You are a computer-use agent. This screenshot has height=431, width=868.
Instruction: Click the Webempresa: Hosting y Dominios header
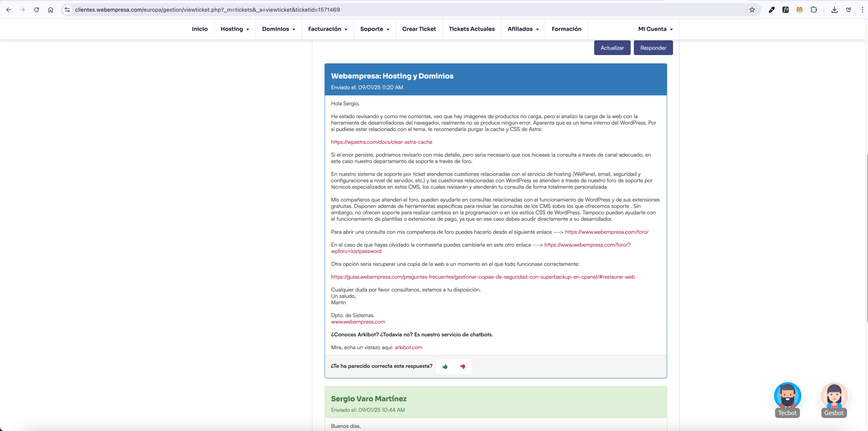pyautogui.click(x=392, y=76)
